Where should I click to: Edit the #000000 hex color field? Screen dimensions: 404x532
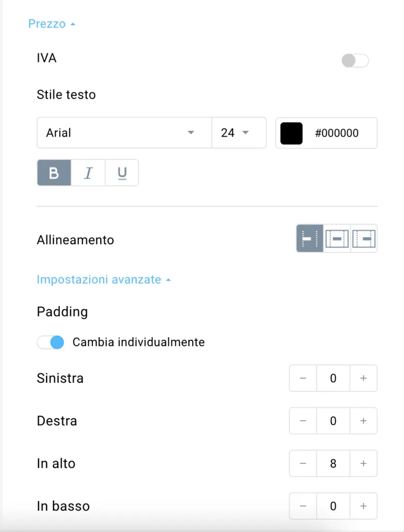336,133
